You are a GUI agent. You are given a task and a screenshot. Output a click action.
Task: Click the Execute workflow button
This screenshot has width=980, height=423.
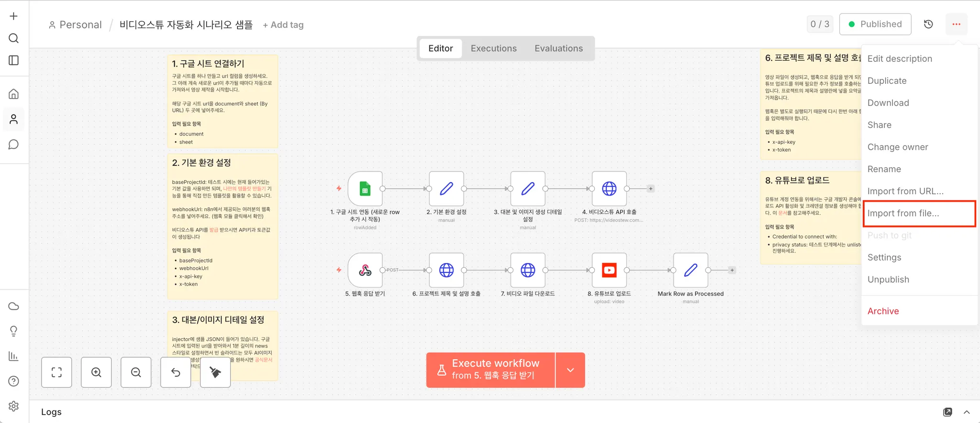[x=490, y=370]
